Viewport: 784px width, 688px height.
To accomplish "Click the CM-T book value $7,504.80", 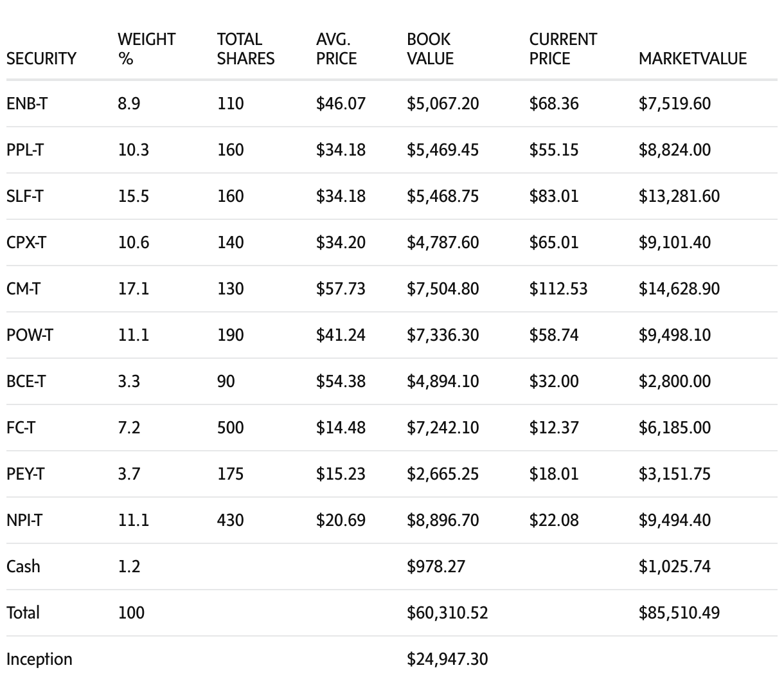I will tap(442, 289).
